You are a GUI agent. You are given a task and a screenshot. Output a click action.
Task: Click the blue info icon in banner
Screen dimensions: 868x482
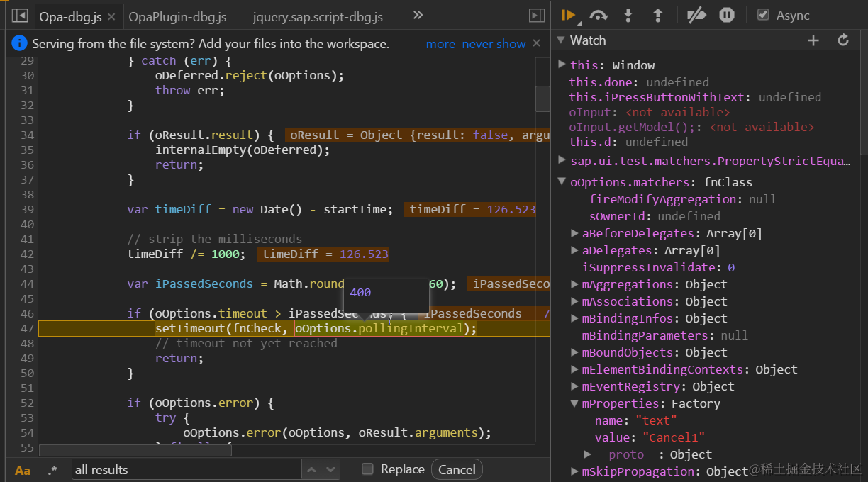[x=20, y=44]
